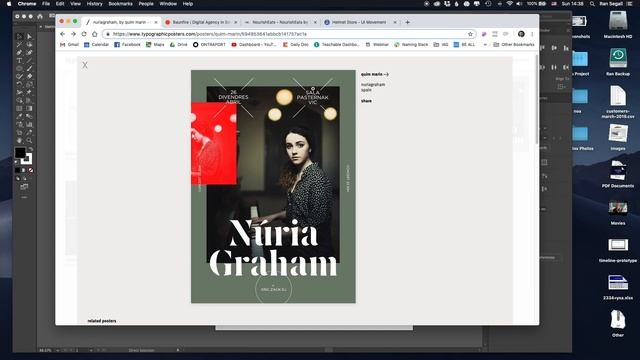The image size is (640, 360).
Task: Close the nuriagraham poster tab
Action: tap(156, 22)
